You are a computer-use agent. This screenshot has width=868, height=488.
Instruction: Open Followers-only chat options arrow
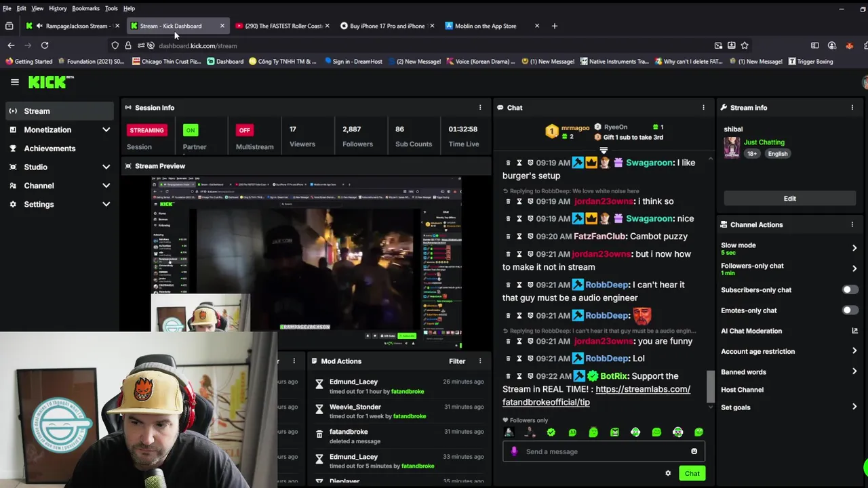[854, 268]
